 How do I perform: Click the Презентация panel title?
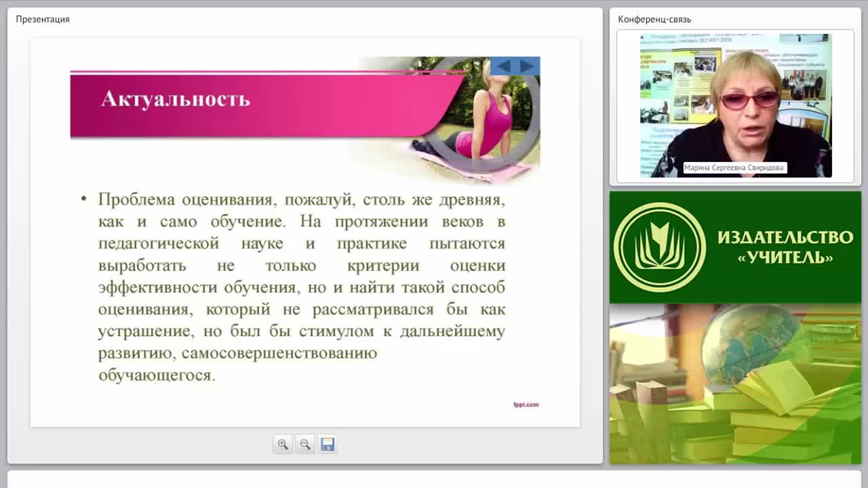pos(43,19)
